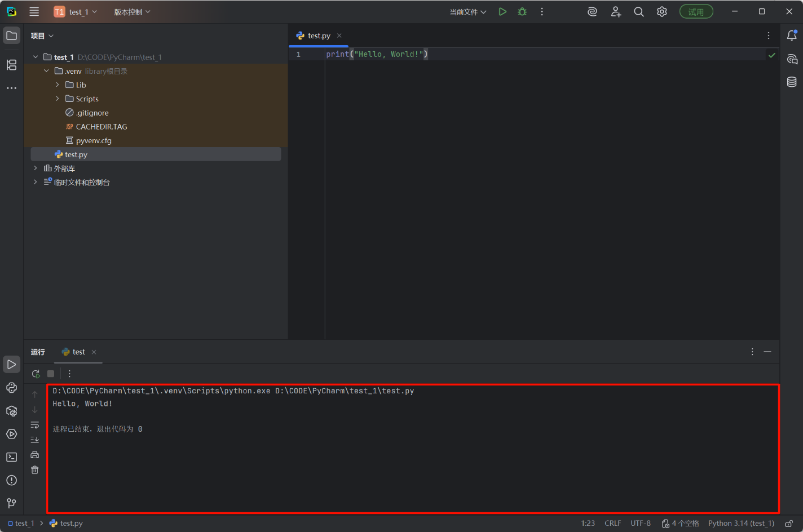Open IDE settings gear icon
803x532 pixels.
[x=662, y=12]
